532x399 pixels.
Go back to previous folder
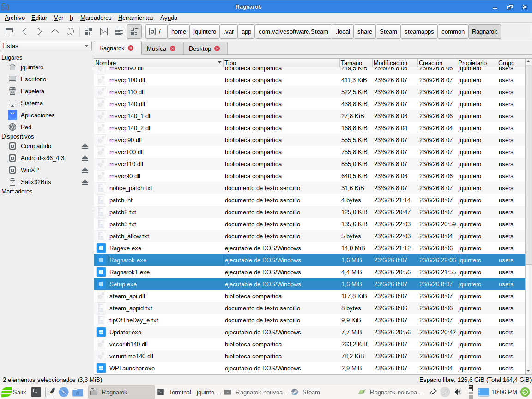[24, 31]
